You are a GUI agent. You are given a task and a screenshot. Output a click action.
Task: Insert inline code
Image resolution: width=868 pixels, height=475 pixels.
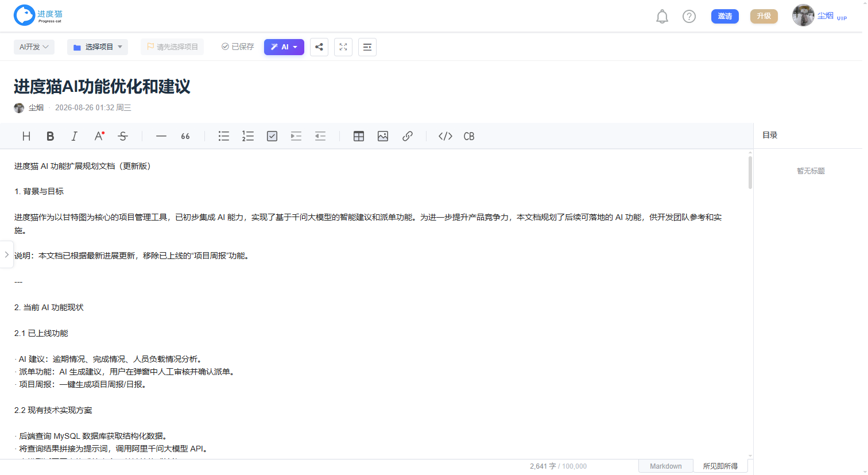click(x=445, y=136)
